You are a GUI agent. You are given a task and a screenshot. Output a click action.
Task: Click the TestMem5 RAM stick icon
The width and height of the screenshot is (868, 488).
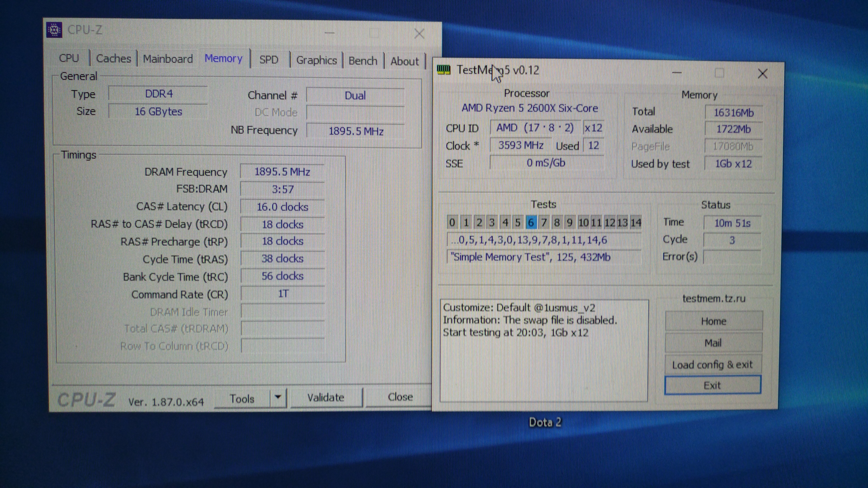[443, 70]
